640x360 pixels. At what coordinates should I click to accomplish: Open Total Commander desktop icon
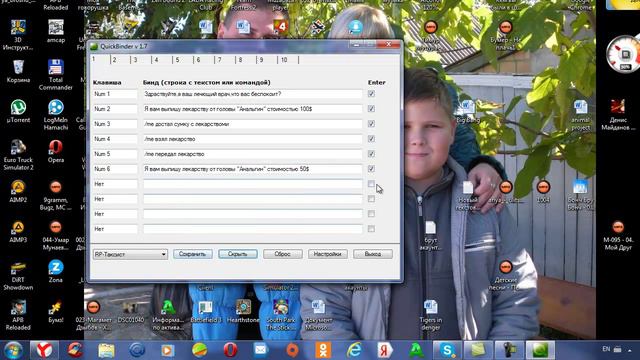[x=56, y=75]
